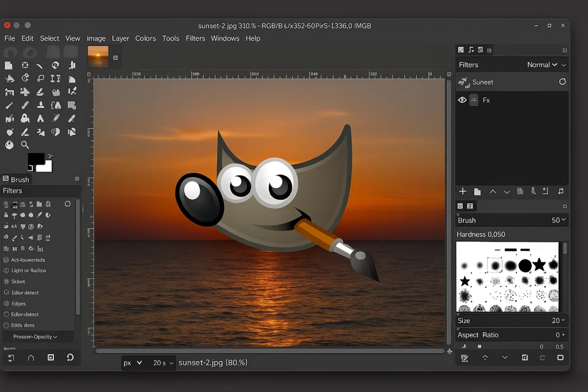Open the Help menu
The width and height of the screenshot is (588, 392).
click(x=253, y=38)
